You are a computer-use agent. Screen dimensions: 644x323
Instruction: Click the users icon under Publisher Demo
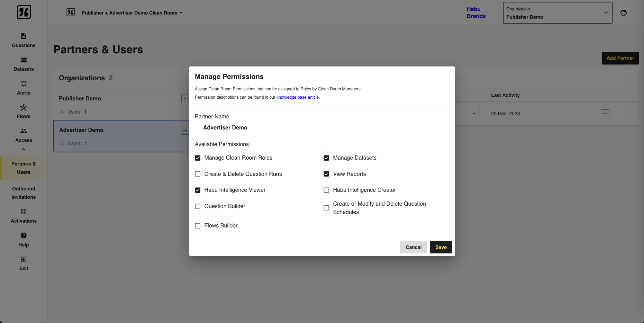coord(62,112)
